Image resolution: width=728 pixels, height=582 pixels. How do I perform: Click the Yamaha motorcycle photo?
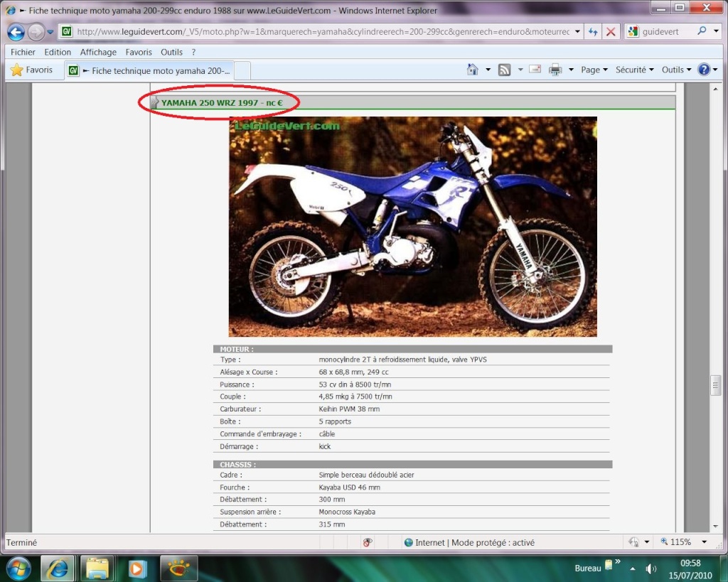[413, 227]
